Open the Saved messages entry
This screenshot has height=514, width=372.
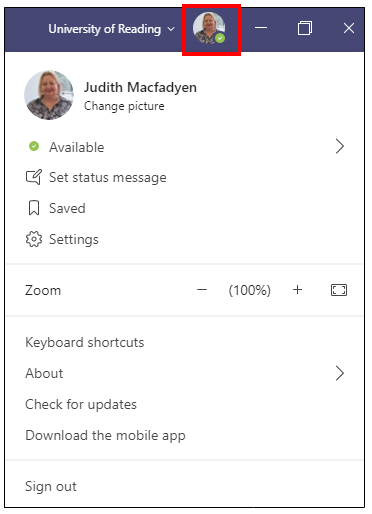[67, 208]
